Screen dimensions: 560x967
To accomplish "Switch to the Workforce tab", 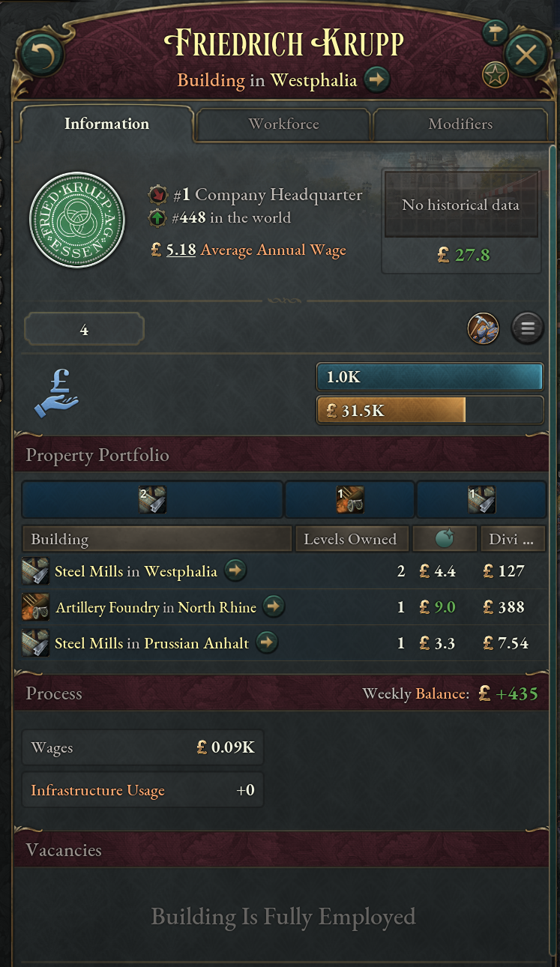I will 283,124.
